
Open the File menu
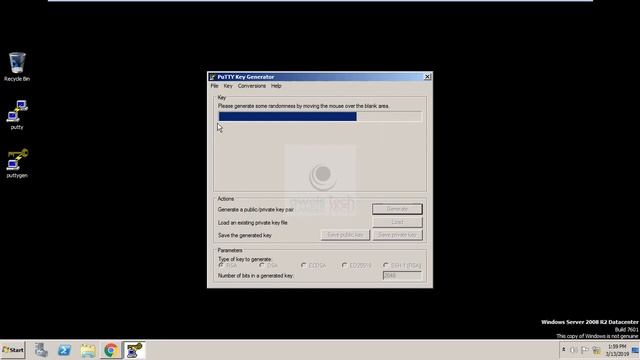(x=214, y=86)
